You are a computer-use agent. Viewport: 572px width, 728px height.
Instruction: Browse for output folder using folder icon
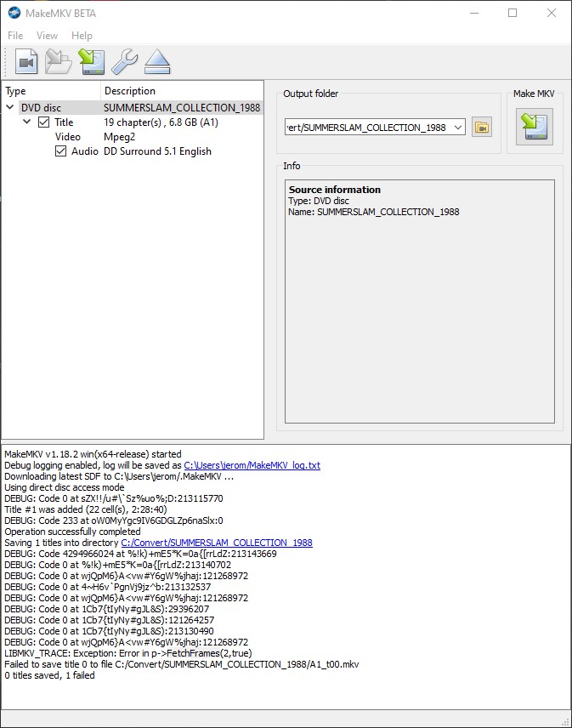coord(482,128)
